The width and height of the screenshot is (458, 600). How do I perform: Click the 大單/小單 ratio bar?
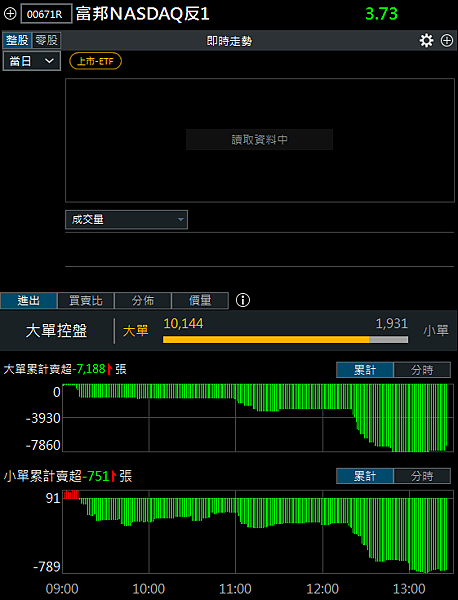point(285,339)
